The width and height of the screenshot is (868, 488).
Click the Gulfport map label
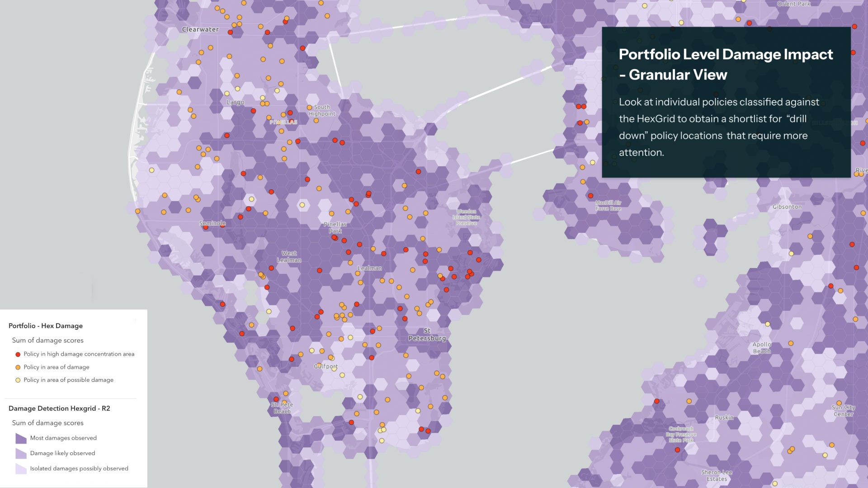(x=325, y=366)
